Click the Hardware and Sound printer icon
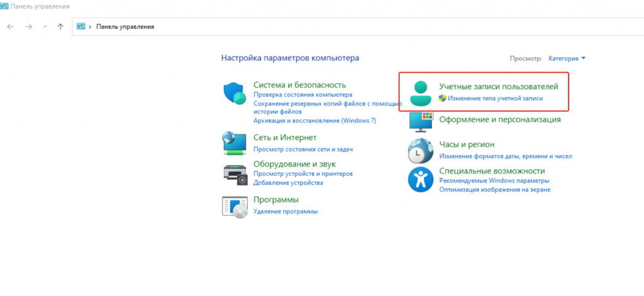The width and height of the screenshot is (644, 296). [235, 173]
